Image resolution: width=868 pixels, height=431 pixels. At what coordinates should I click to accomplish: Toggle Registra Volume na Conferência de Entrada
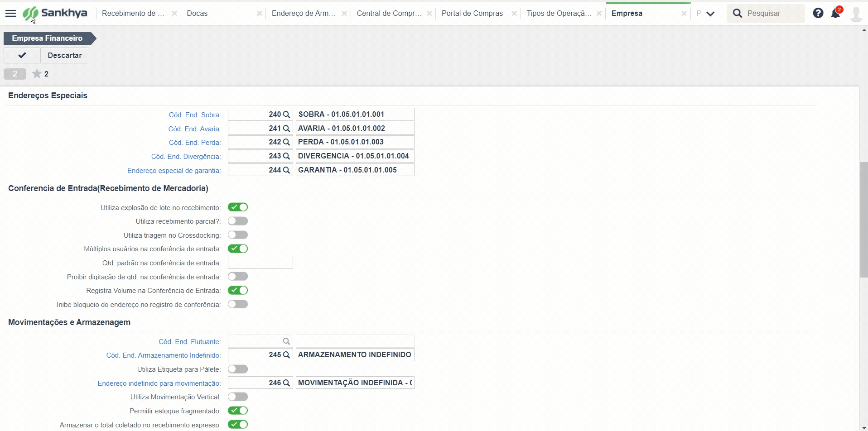coord(238,290)
